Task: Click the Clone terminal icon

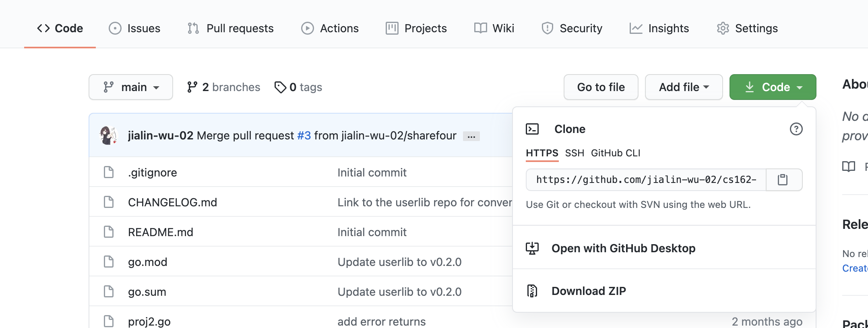Action: tap(532, 129)
